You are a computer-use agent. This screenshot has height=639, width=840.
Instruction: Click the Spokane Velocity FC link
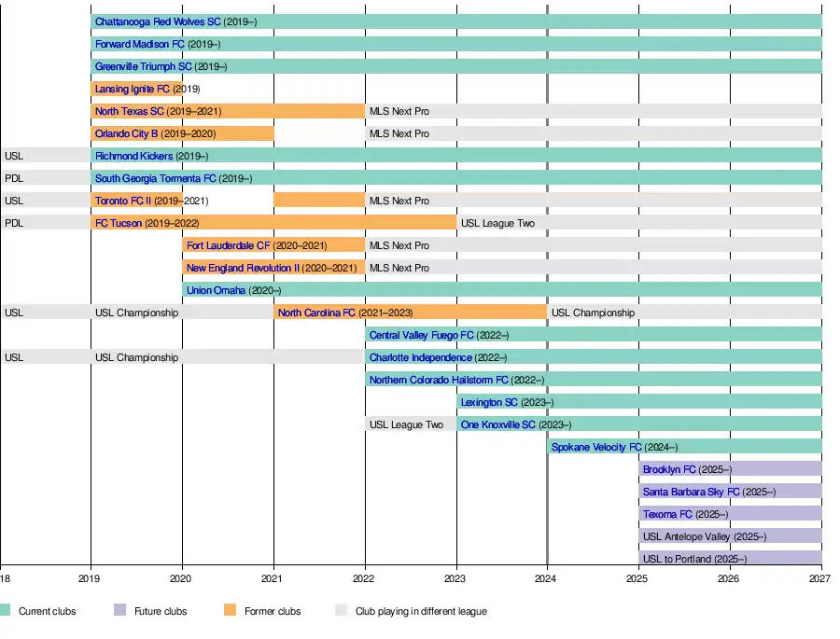tap(596, 447)
